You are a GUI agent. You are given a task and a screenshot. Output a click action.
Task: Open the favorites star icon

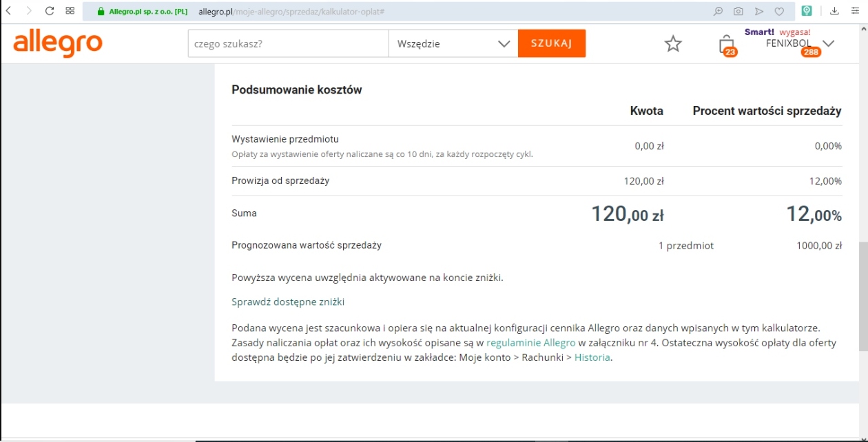click(x=673, y=44)
